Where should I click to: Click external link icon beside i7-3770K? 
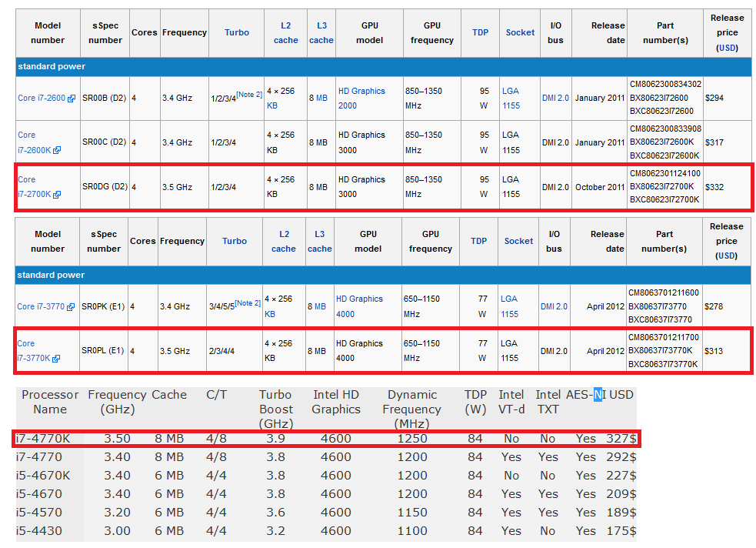[56, 359]
